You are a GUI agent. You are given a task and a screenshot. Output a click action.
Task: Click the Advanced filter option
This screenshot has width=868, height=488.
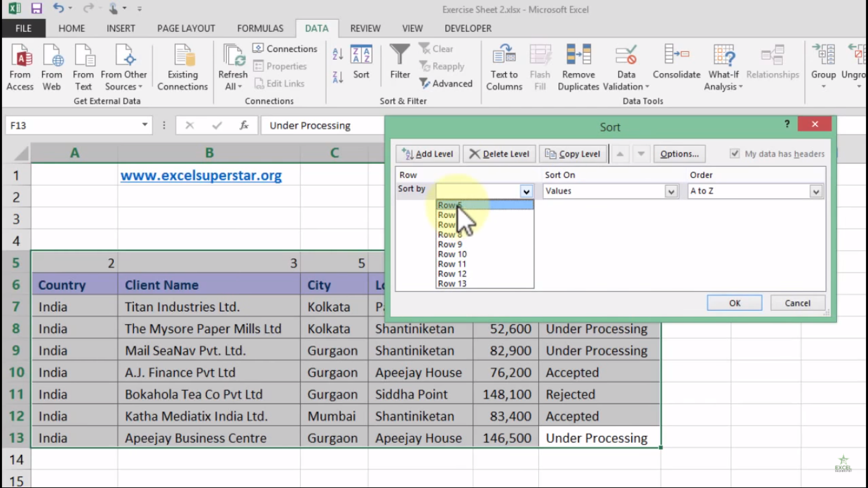click(x=446, y=83)
